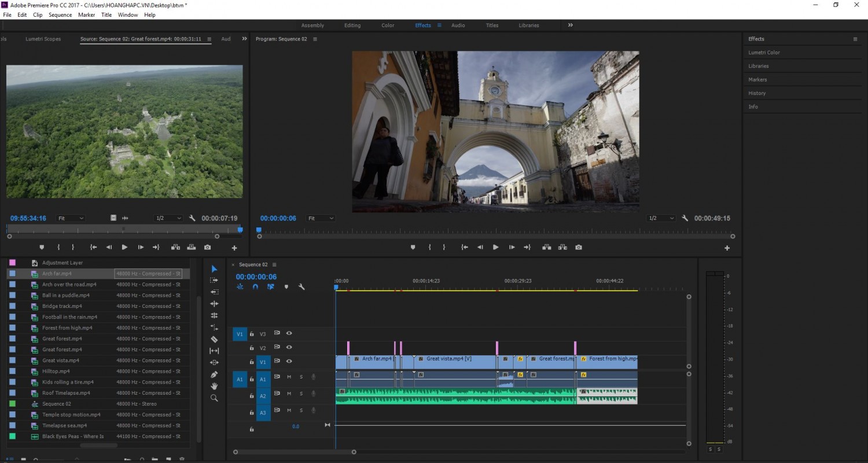Click green label swatch of Sequence 02
The image size is (868, 463).
pyautogui.click(x=12, y=404)
